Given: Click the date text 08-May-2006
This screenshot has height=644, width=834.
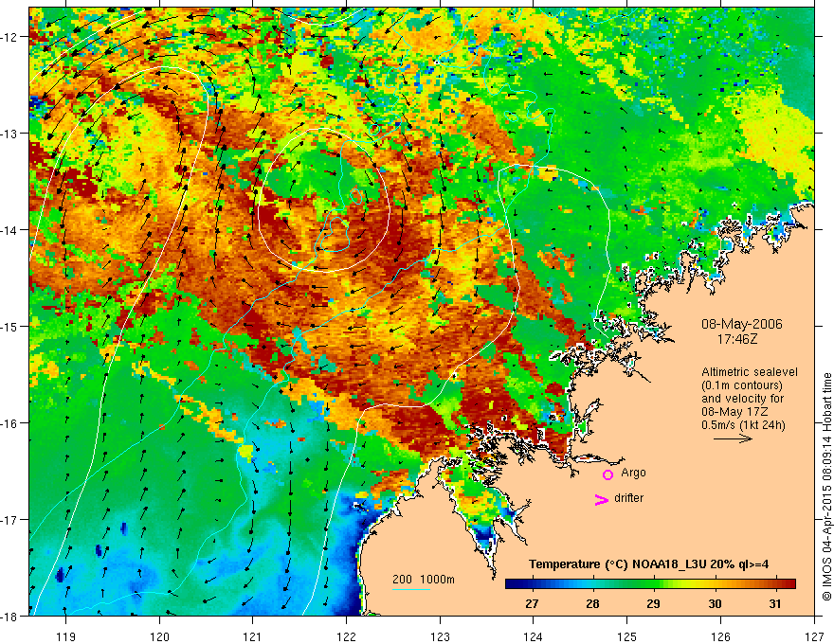Looking at the screenshot, I should click(x=742, y=324).
